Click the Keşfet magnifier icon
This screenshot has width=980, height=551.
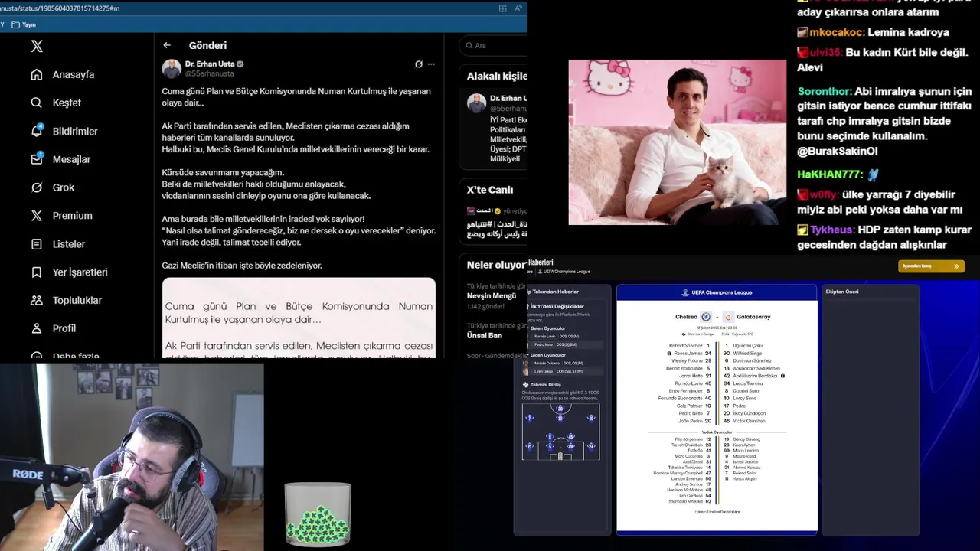coord(37,103)
